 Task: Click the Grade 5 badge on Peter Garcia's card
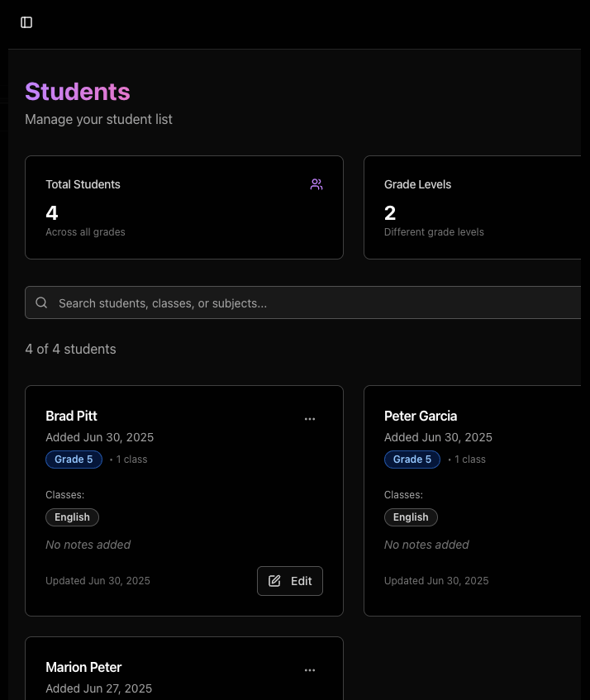click(x=412, y=460)
